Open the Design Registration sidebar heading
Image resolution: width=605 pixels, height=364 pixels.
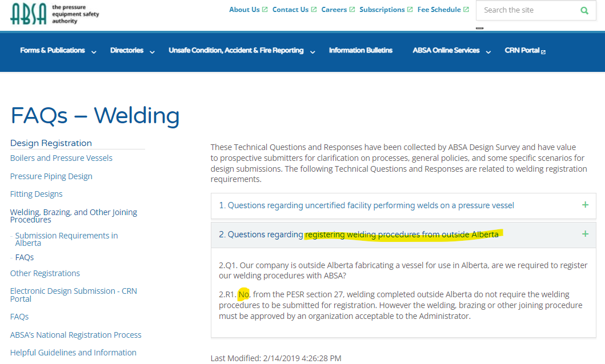pyautogui.click(x=51, y=143)
